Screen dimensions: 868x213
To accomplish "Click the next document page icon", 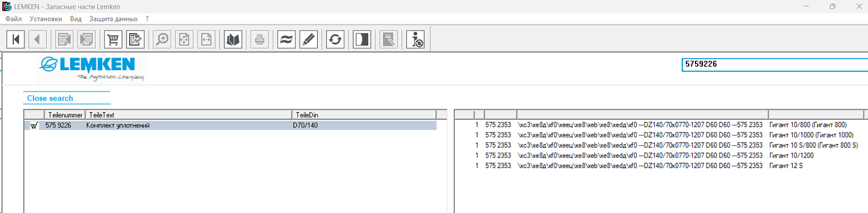I will pos(86,39).
